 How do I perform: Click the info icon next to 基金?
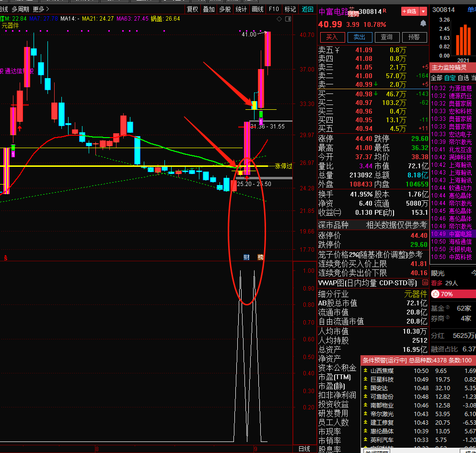[x=447, y=307]
